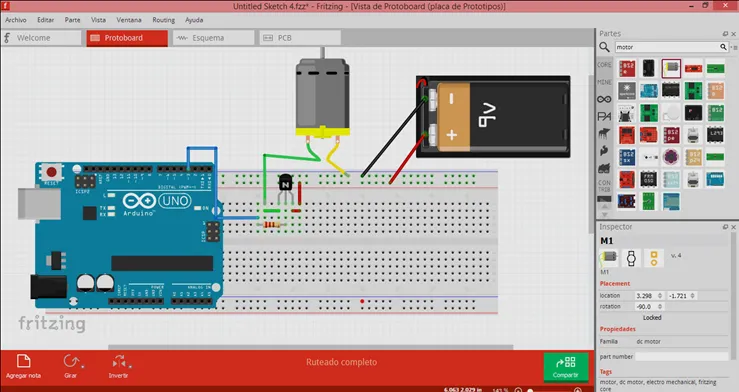Click the Girar rotate icon
Image resolution: width=739 pixels, height=392 pixels.
[x=72, y=362]
